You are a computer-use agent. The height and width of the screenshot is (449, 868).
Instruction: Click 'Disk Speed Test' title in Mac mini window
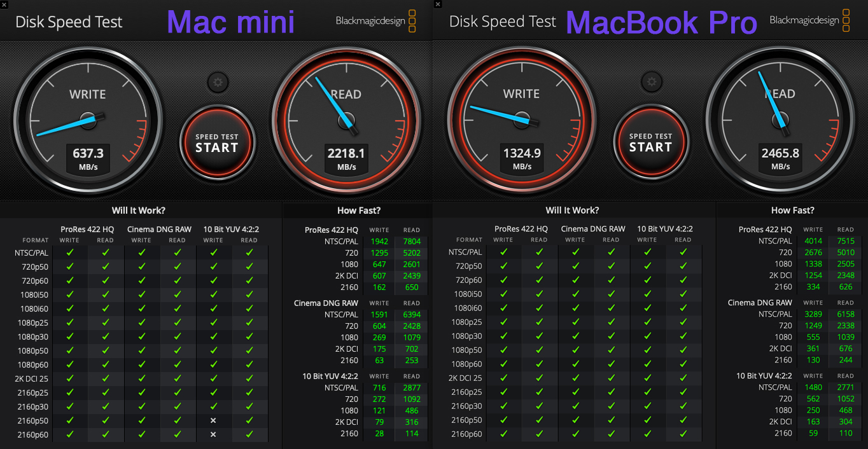(x=69, y=22)
